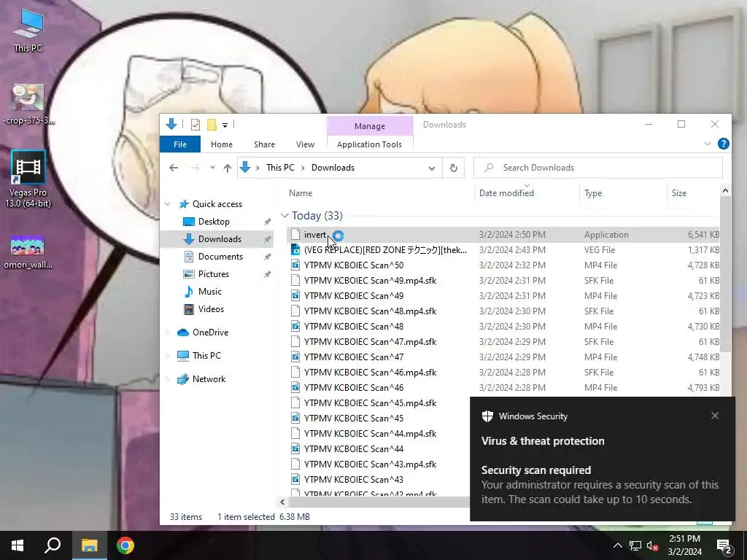Click the icon of YTPMV KCBOIEC Scan^47.mp4.sfk
Image resolution: width=747 pixels, height=560 pixels.
[x=295, y=342]
